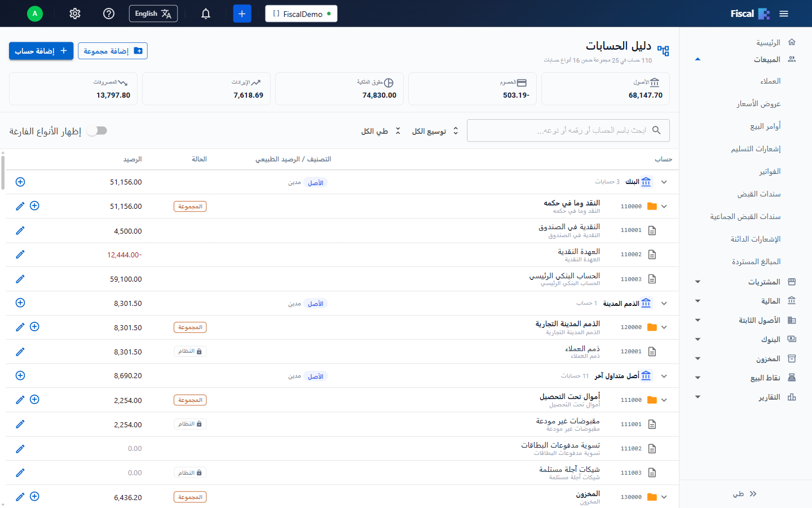Click the balance 12,444.00- value
The image size is (812, 508).
[x=125, y=255]
